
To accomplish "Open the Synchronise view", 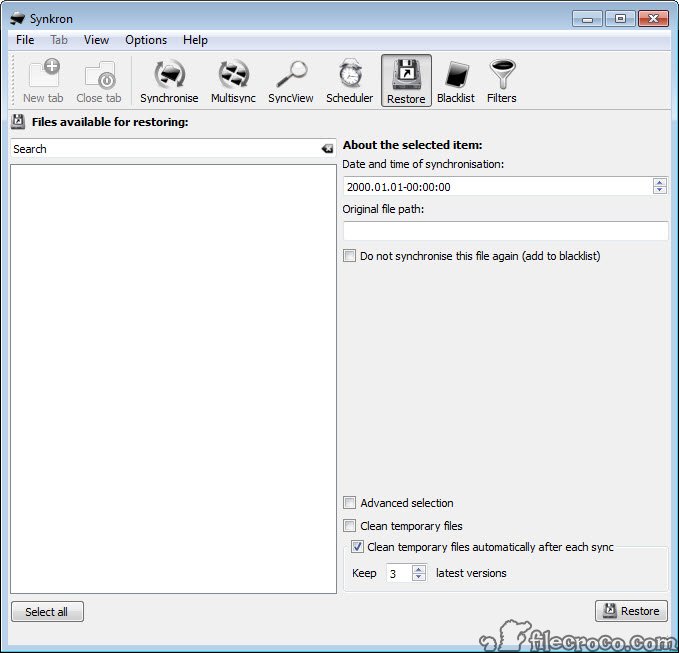I will coord(169,81).
